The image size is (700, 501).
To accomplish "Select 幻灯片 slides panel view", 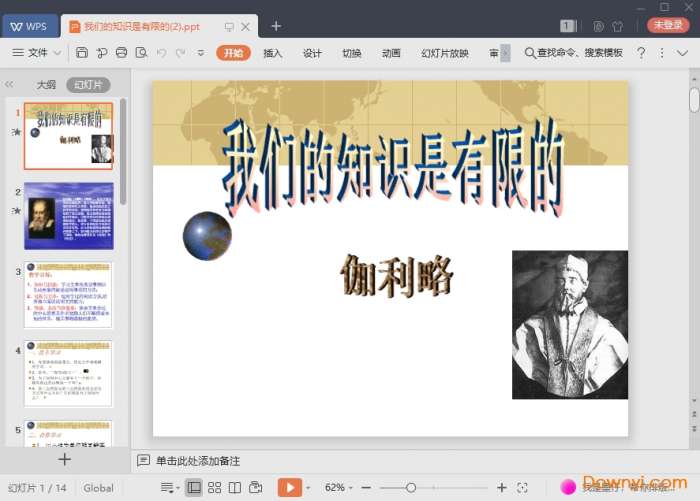I will (x=88, y=85).
